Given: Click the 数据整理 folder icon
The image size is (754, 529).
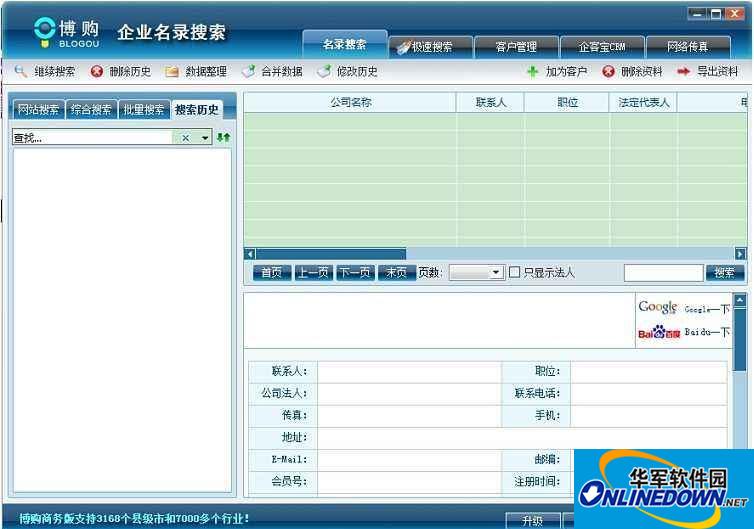Looking at the screenshot, I should [172, 72].
